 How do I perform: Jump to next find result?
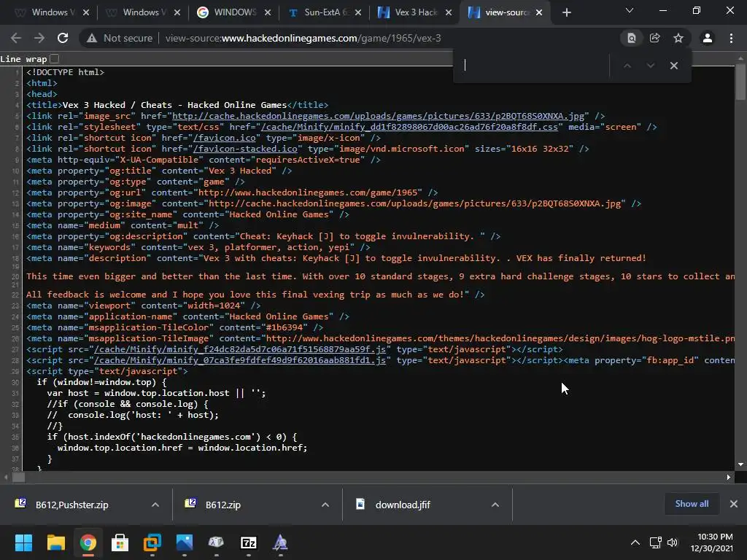[651, 66]
